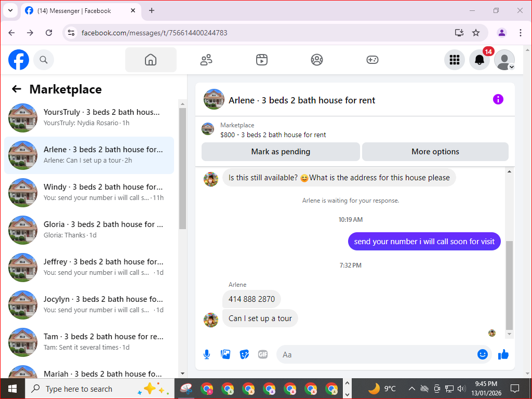Screen dimensions: 532x399
Task: Click Arlene chat header title
Action: click(x=302, y=100)
